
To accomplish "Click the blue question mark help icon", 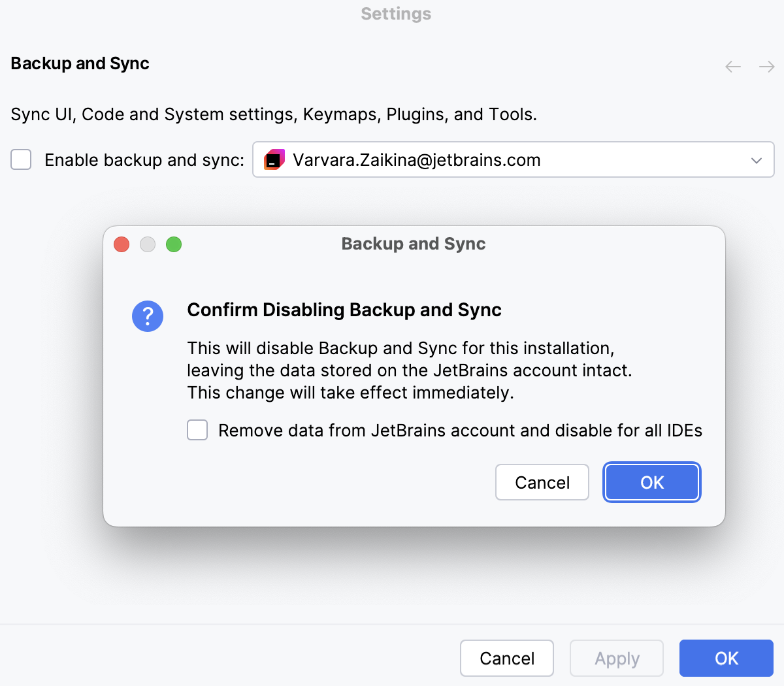I will pos(148,316).
